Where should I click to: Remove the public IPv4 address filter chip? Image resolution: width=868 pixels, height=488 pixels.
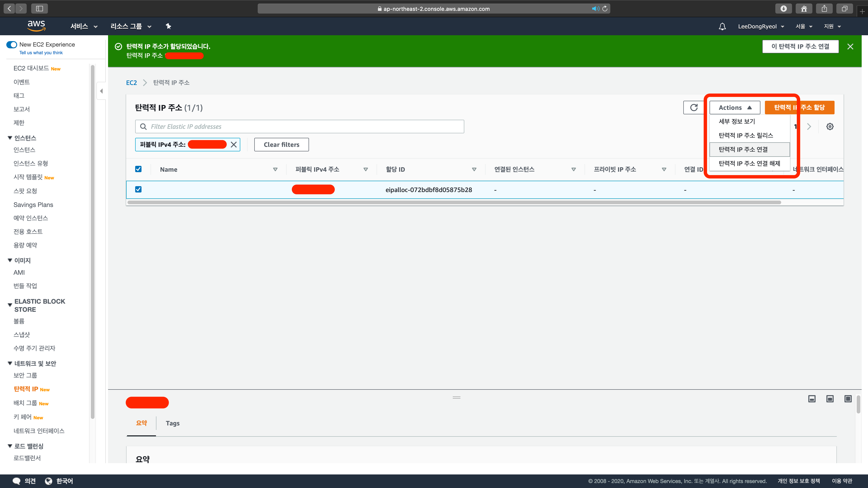pos(234,145)
